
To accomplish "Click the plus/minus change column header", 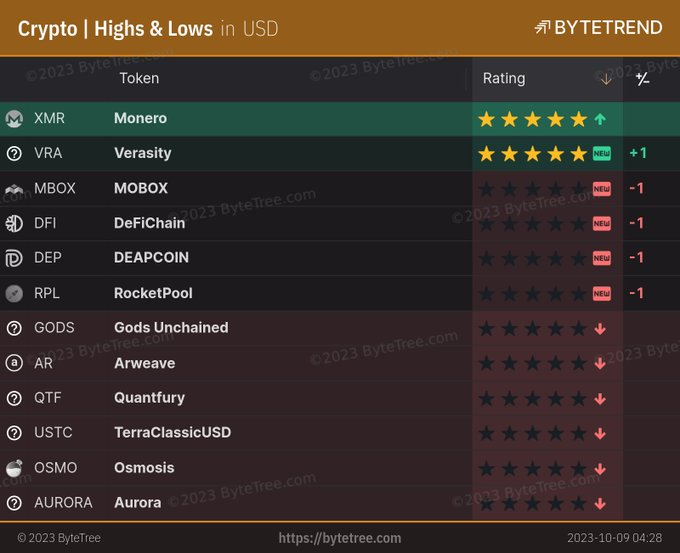I will pyautogui.click(x=642, y=79).
